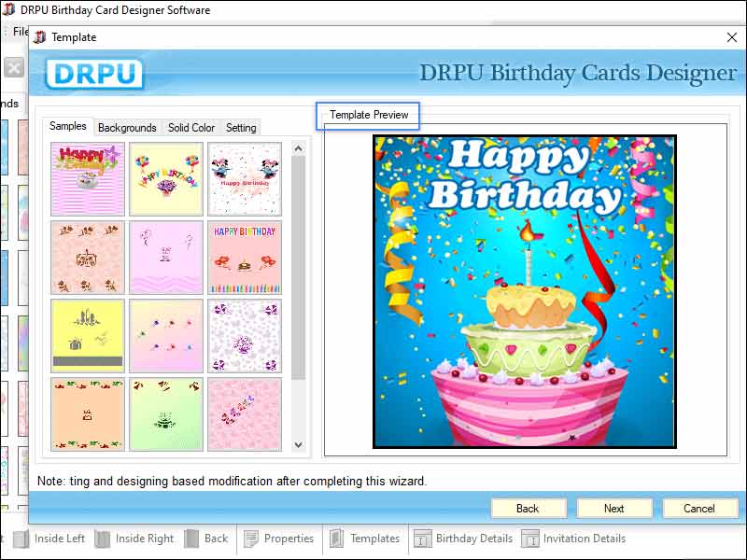Select the Minnie Mouse birthday template thumbnail
The image size is (747, 560).
pyautogui.click(x=245, y=177)
